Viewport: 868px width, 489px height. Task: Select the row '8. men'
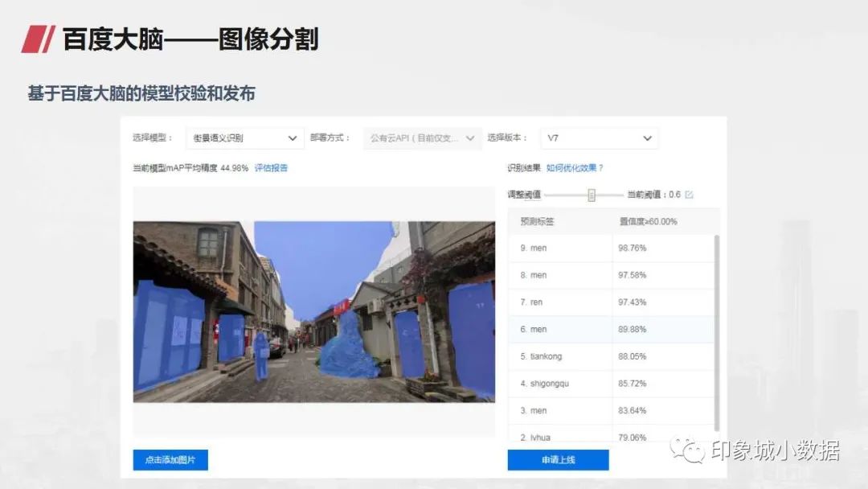pos(611,275)
